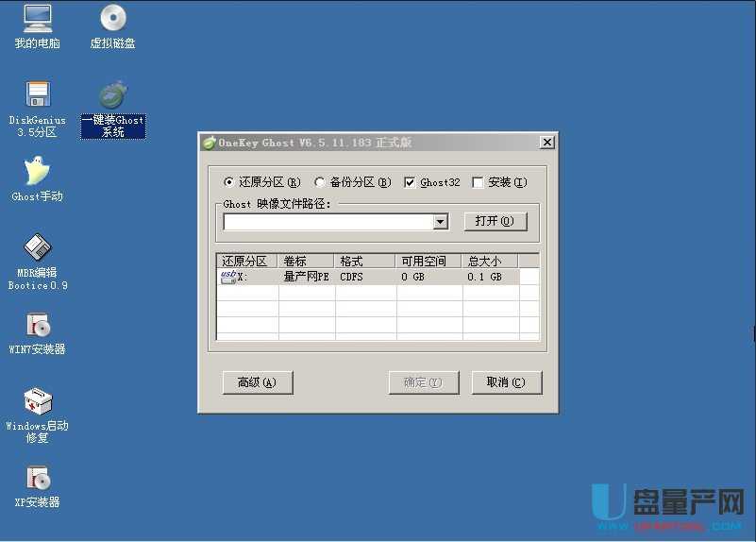Click the 高级 advanced button
Screen dimensions: 756x542
pyautogui.click(x=258, y=382)
